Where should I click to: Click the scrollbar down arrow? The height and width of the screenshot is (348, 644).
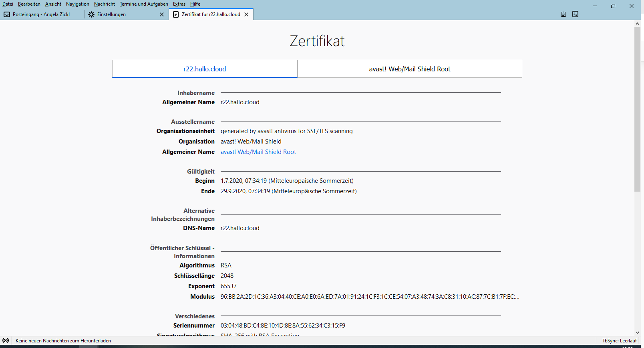(x=637, y=333)
